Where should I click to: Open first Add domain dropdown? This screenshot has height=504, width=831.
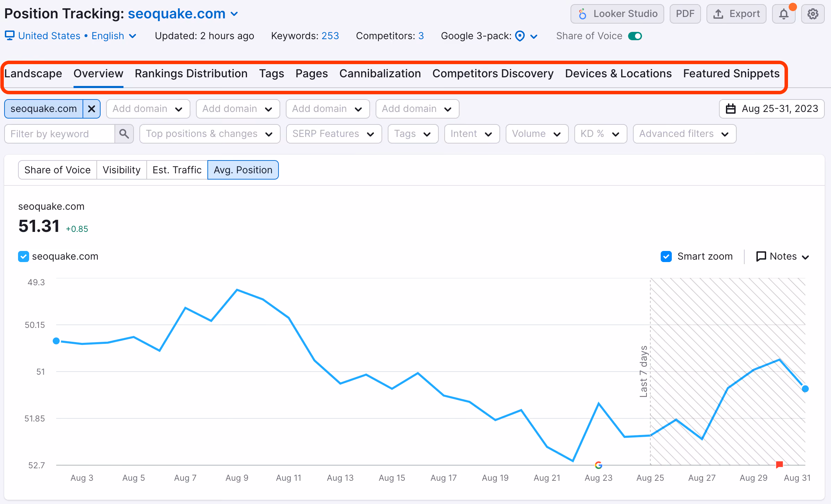pos(148,109)
